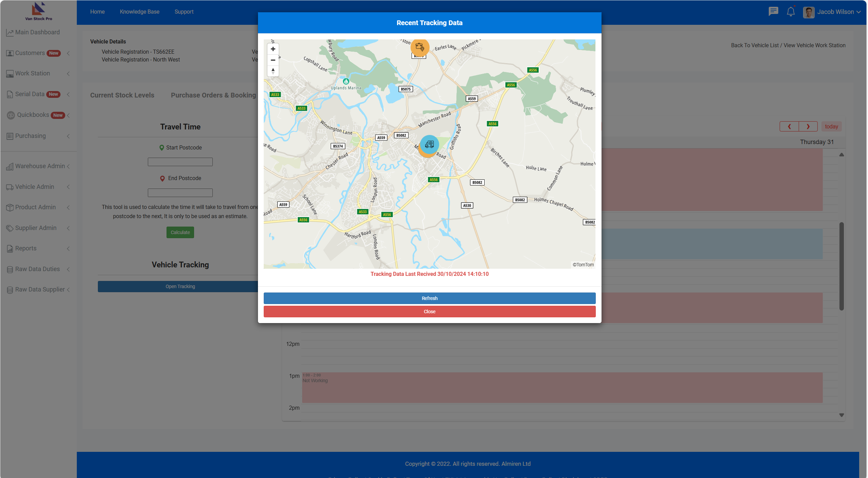This screenshot has height=478, width=868.
Task: Zoom out on the tracking map
Action: [273, 60]
